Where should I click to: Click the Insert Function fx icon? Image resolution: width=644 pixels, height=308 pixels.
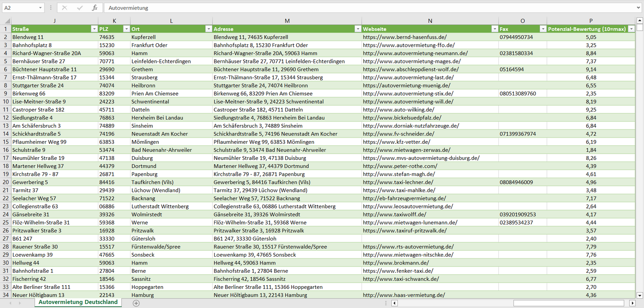point(94,8)
